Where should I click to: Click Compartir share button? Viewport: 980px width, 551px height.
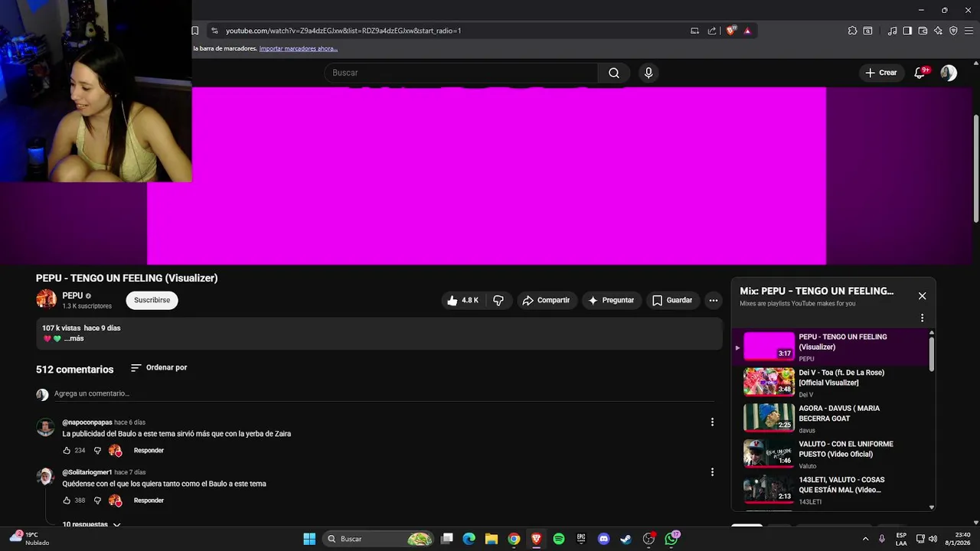546,301
